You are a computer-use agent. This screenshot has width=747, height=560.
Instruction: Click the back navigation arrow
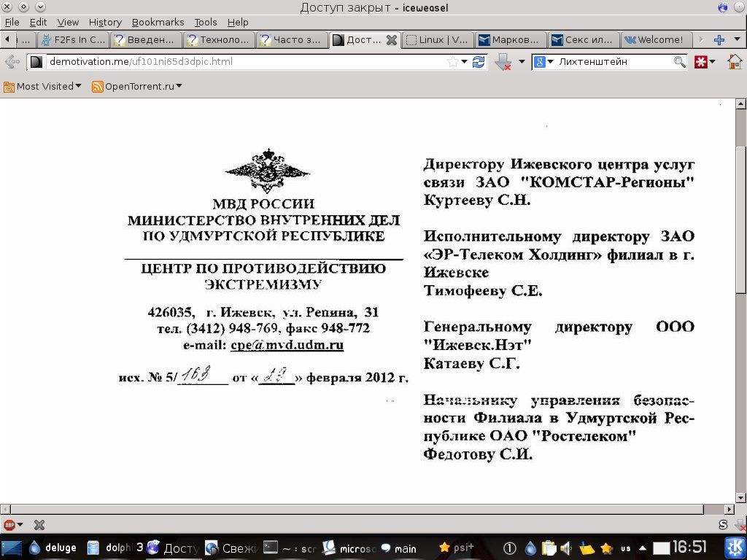point(12,62)
